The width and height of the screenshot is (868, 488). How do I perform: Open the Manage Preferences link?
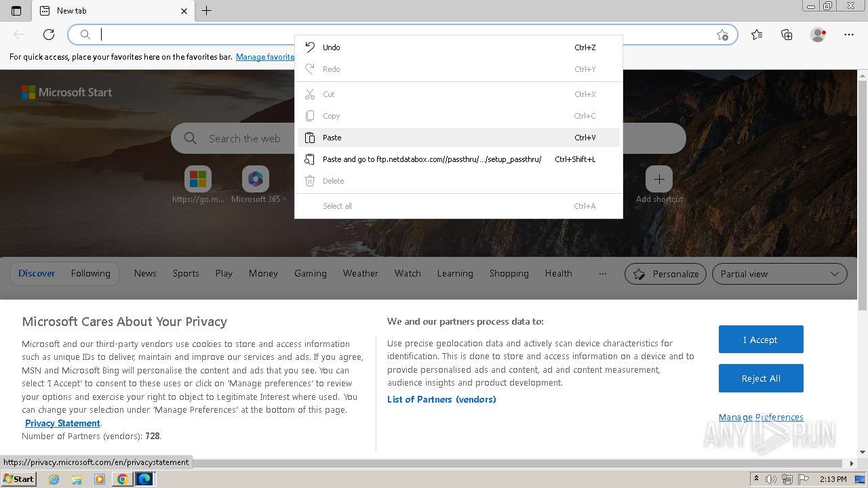click(x=761, y=418)
